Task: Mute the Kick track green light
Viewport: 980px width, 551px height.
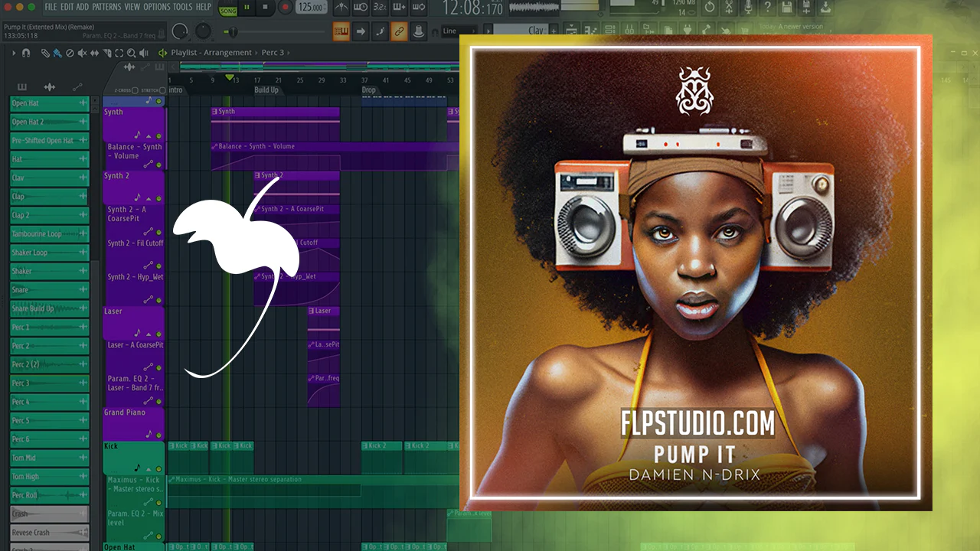Action: [159, 468]
